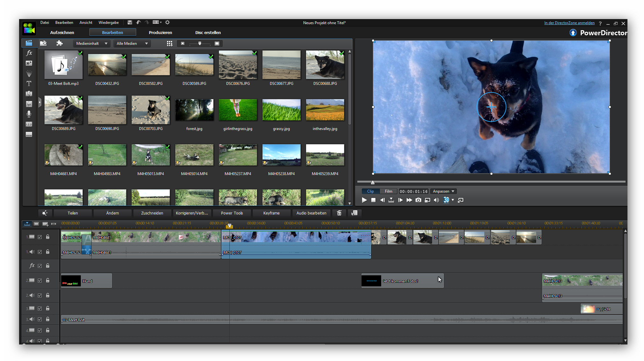Viewport: 644px width, 361px height.
Task: Click the fast forward playback button
Action: 409,200
